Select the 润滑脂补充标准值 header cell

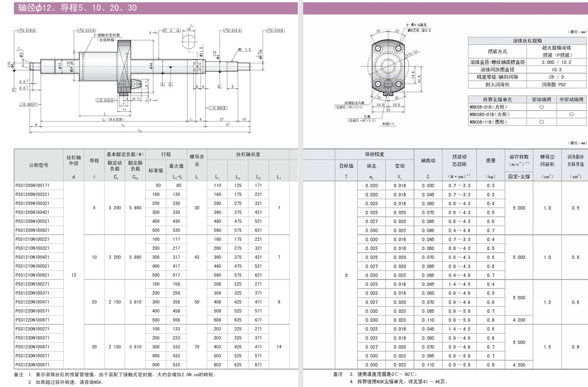point(575,160)
